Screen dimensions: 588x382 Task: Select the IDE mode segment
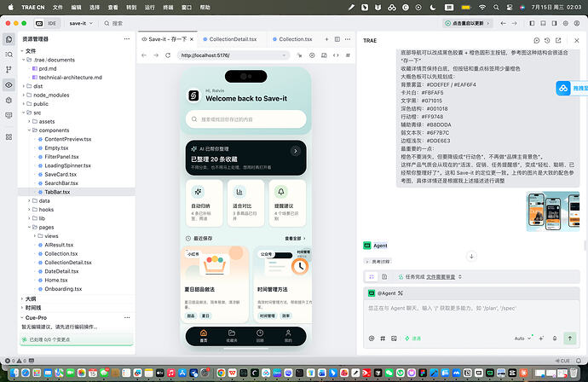click(x=52, y=23)
